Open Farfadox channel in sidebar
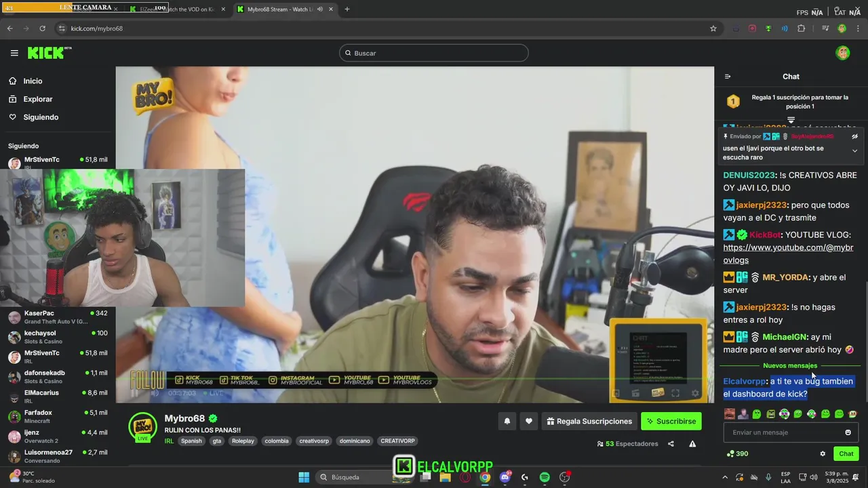 tap(58, 416)
